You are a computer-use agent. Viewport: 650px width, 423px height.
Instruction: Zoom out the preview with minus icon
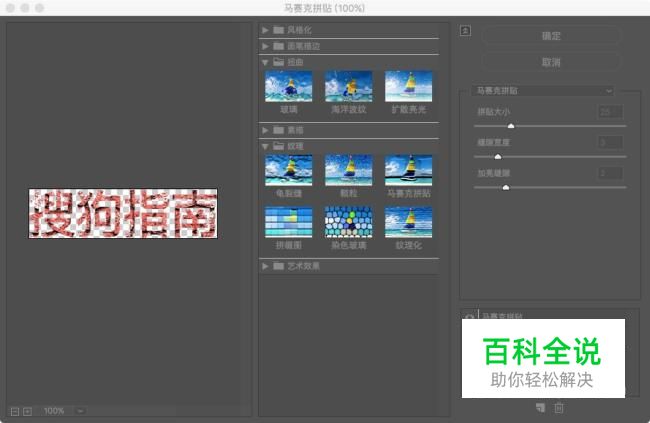point(15,411)
